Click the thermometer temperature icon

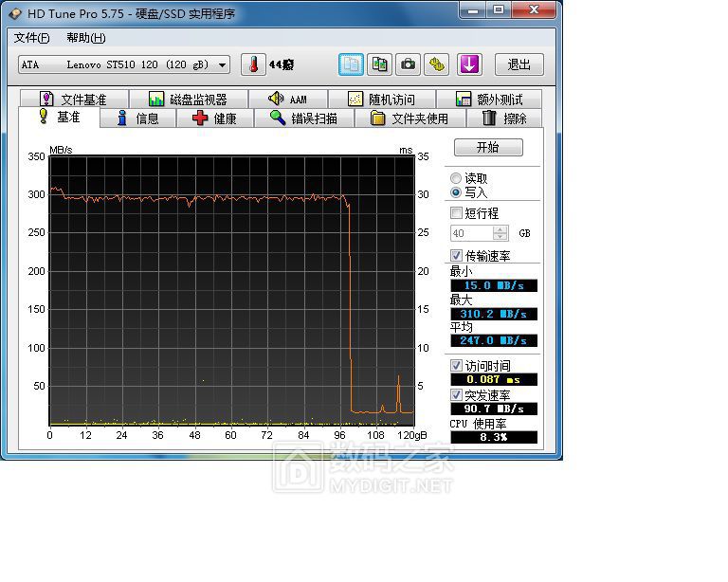[x=253, y=64]
